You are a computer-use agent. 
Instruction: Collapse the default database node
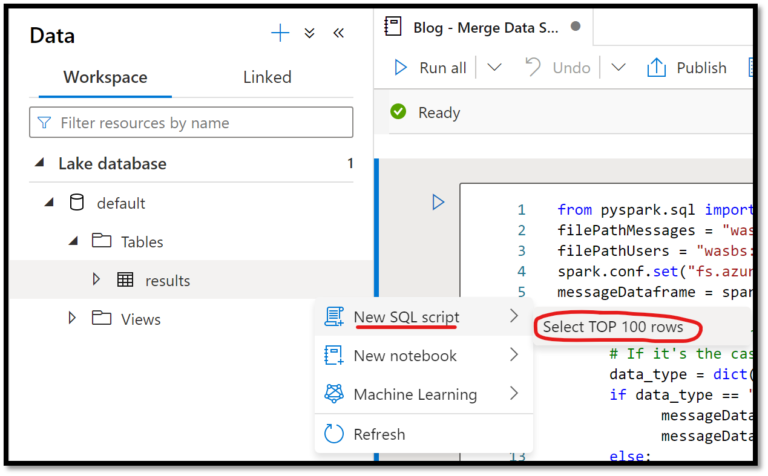pyautogui.click(x=48, y=203)
